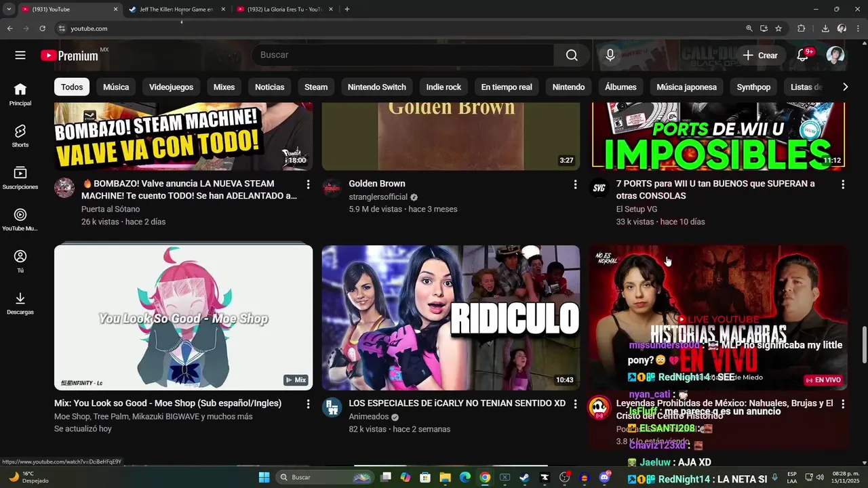
Task: Open options for the 7 PORTS Wii U video
Action: click(x=843, y=184)
